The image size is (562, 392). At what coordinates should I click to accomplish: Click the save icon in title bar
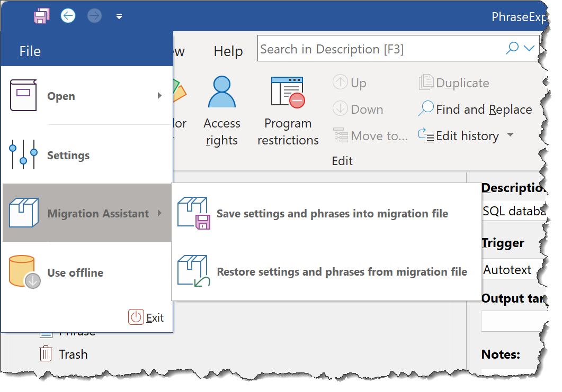point(42,16)
